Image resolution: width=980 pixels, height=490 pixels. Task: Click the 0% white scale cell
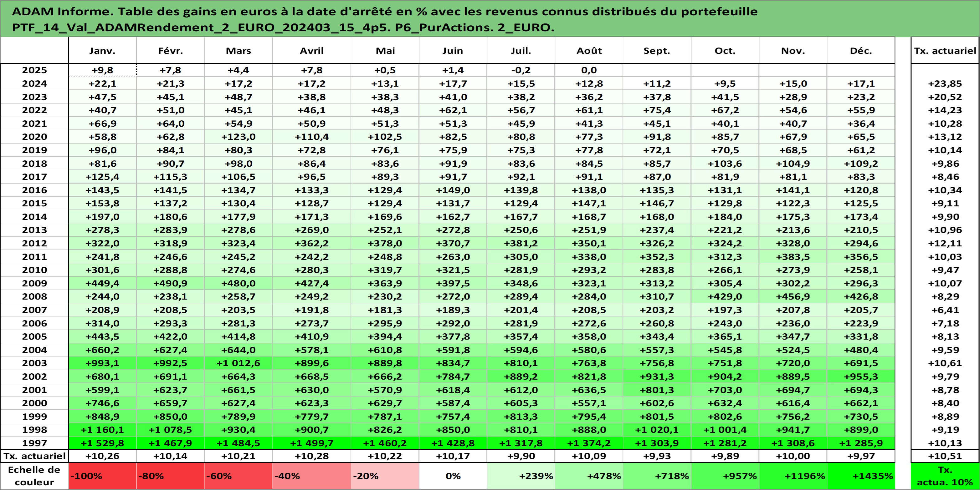click(x=453, y=476)
